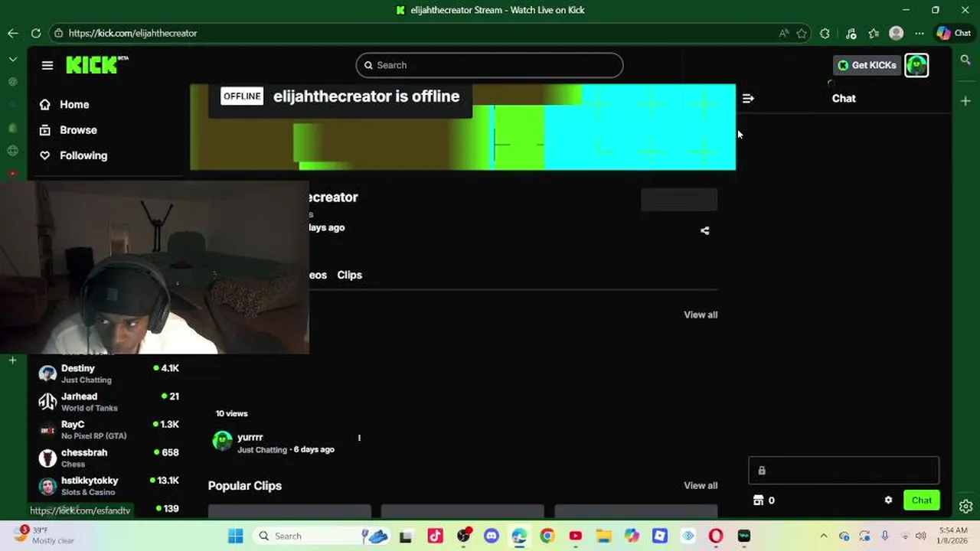
Task: Click the offline channel banner image
Action: coord(462,127)
